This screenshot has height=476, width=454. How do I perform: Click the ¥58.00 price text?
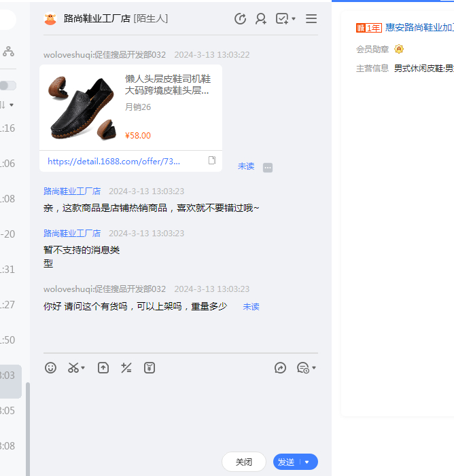click(x=138, y=135)
